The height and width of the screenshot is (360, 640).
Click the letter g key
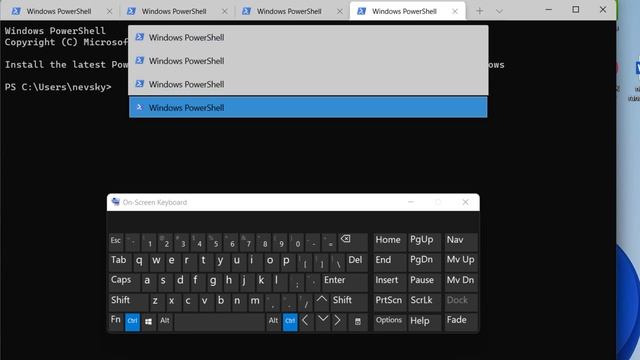pyautogui.click(x=213, y=281)
